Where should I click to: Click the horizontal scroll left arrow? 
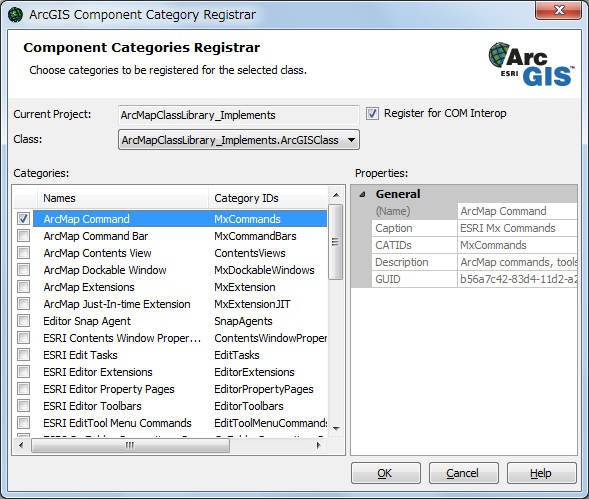tap(21, 446)
